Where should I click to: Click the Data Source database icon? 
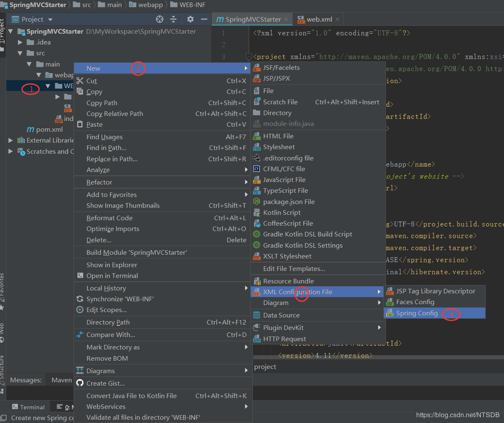click(x=257, y=315)
